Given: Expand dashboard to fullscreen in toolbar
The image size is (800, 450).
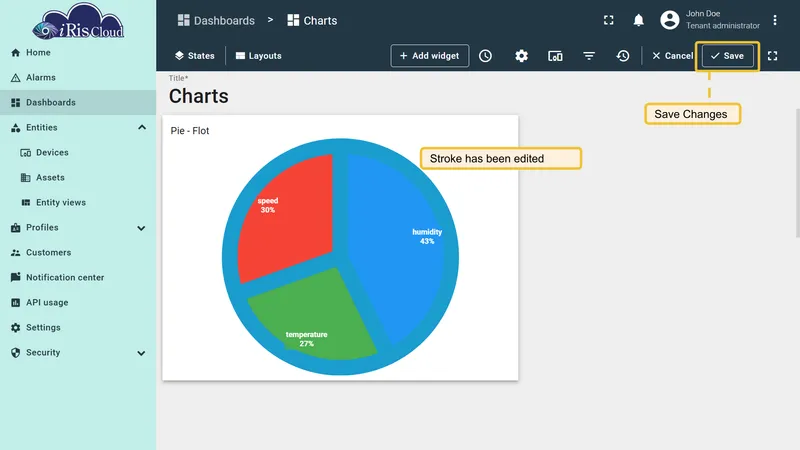Looking at the screenshot, I should [772, 56].
